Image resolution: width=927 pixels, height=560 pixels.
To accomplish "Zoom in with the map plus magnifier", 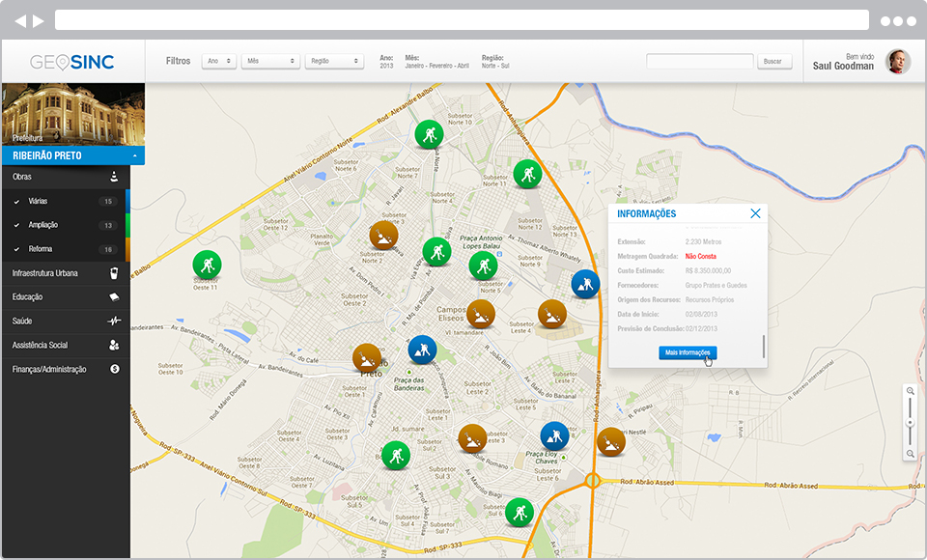I will tap(911, 391).
